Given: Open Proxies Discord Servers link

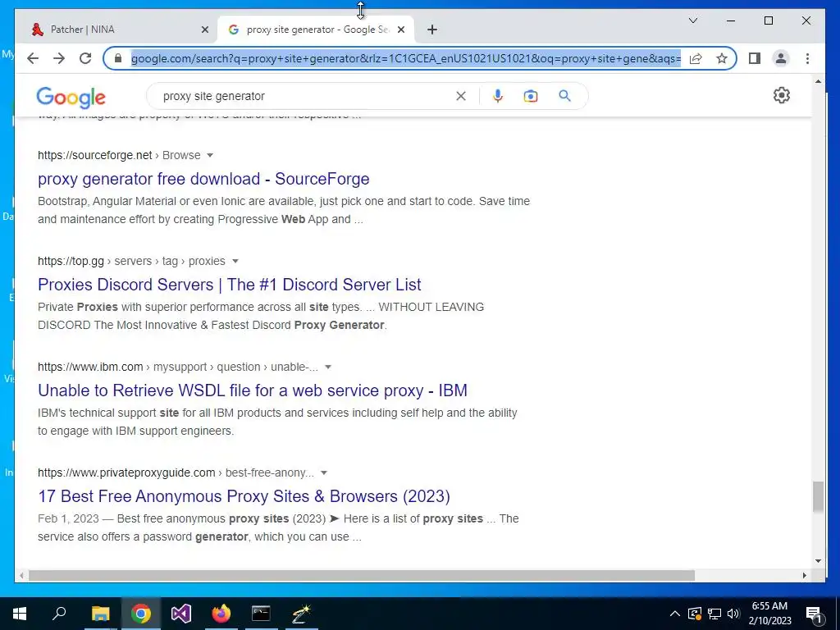Looking at the screenshot, I should (230, 285).
